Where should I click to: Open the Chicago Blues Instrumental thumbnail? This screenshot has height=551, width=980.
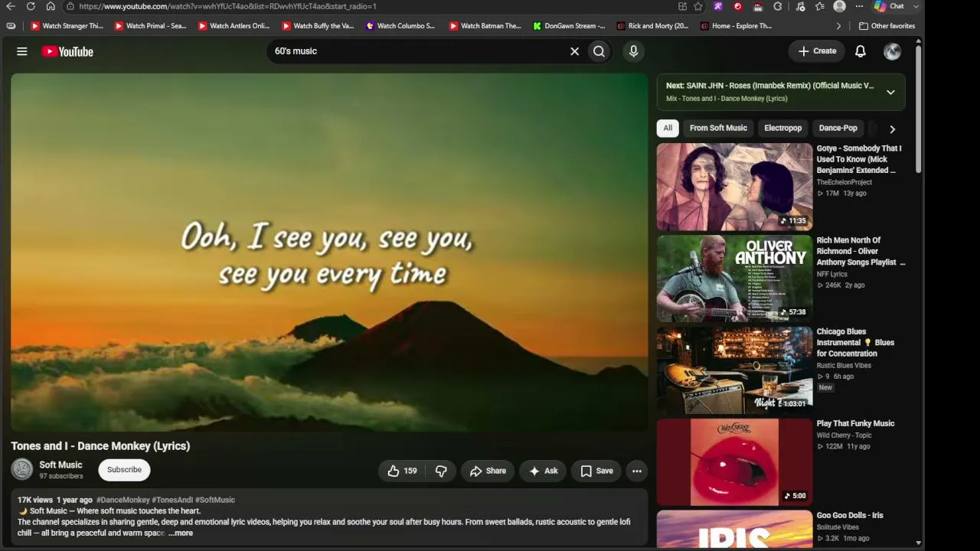click(x=734, y=370)
